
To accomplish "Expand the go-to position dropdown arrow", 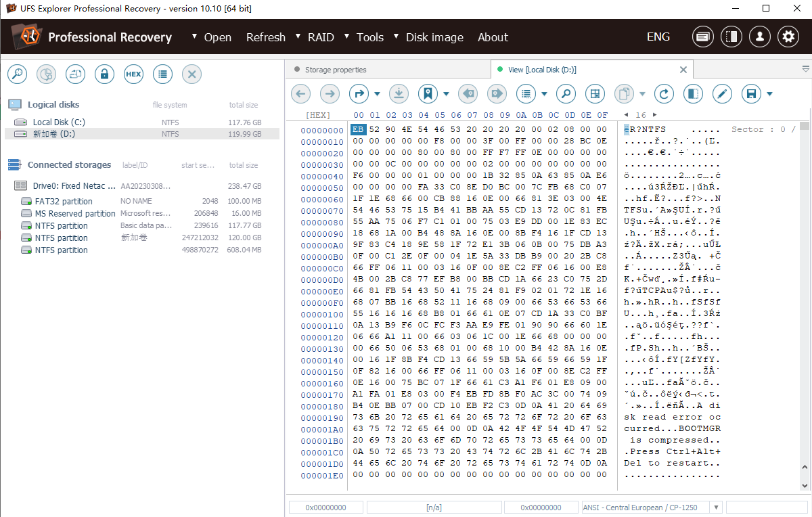I will [377, 94].
